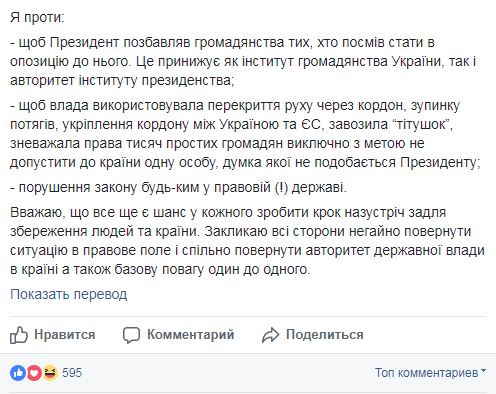
Task: Click the paragraph about перекриття руху через кордон
Action: tap(245, 134)
